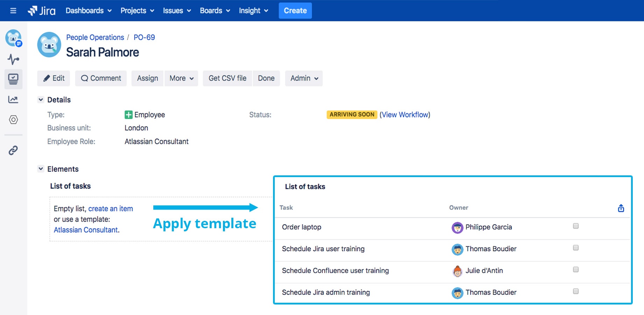Click the Order laptop task text

301,227
